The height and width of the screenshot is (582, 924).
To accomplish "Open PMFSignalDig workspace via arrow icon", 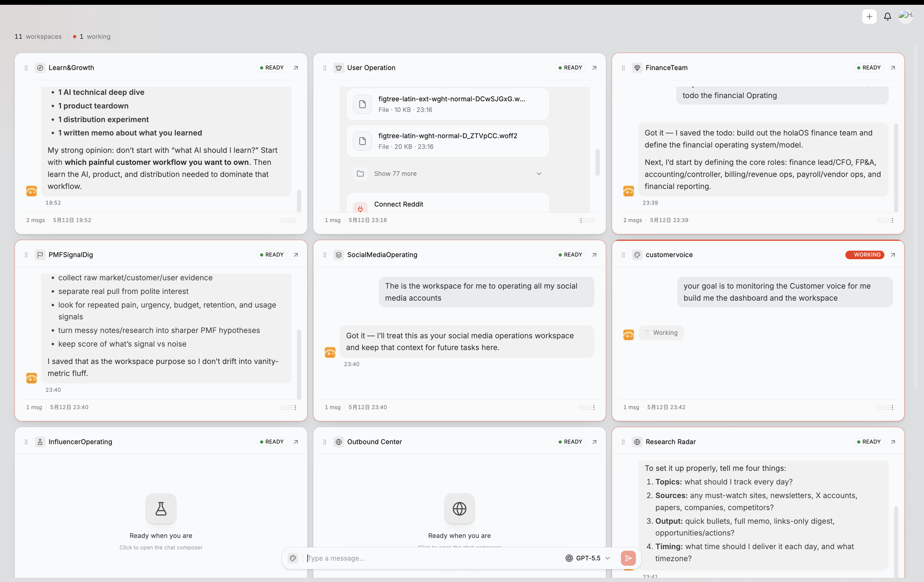I will pyautogui.click(x=296, y=255).
